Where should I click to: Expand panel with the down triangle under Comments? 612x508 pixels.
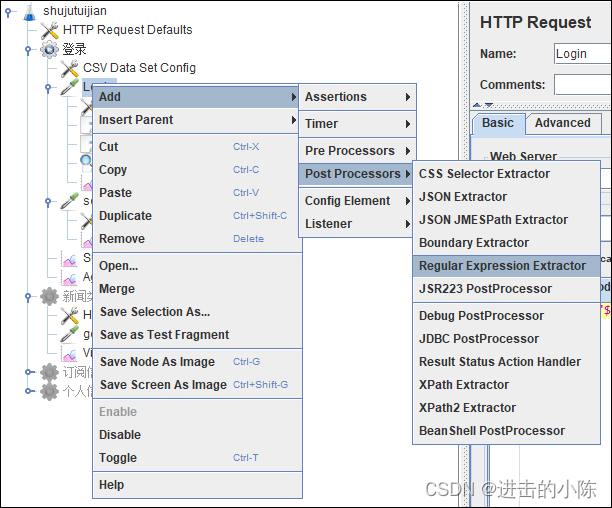pos(489,105)
